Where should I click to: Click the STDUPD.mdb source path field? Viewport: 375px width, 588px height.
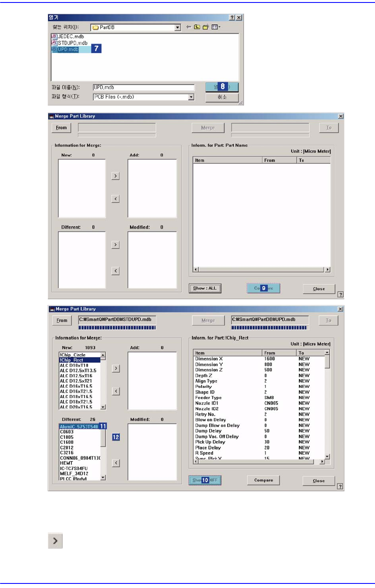[x=117, y=320]
